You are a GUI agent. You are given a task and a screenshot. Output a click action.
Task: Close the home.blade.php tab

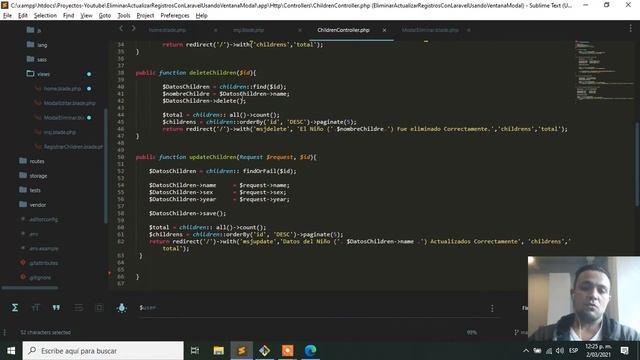(216, 30)
